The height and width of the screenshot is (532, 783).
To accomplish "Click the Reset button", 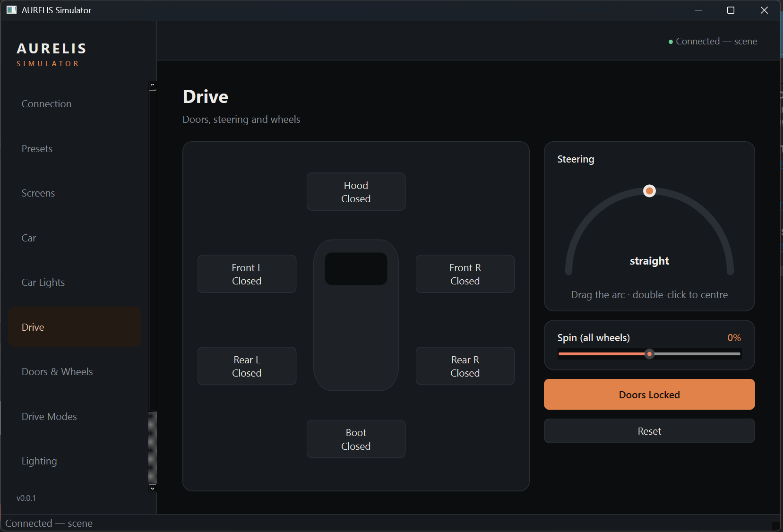I will (x=649, y=431).
